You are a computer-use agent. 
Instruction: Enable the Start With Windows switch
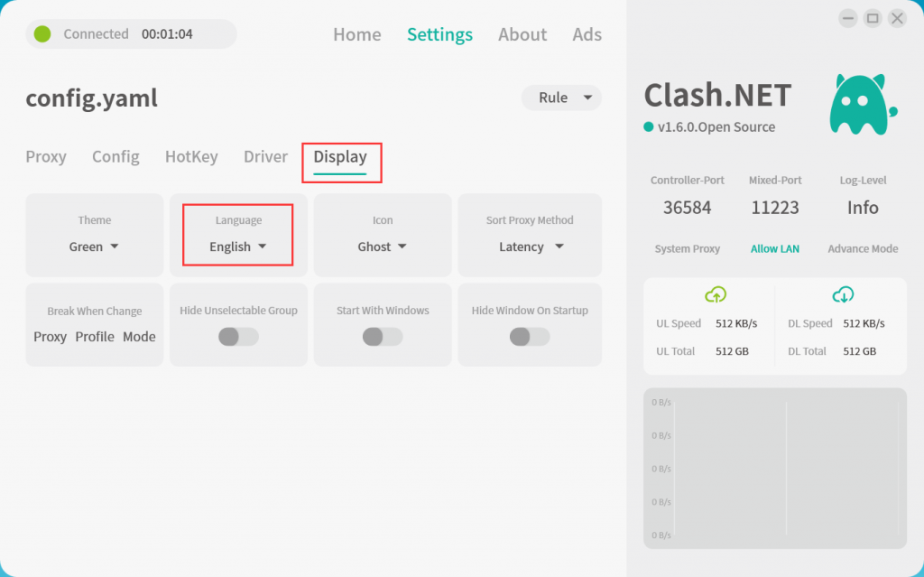[x=383, y=337]
